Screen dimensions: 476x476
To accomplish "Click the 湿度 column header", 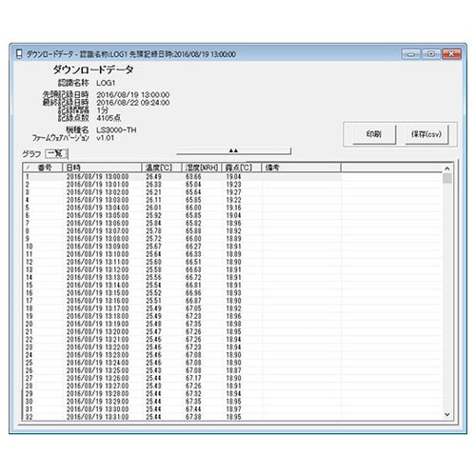I will coord(202,168).
